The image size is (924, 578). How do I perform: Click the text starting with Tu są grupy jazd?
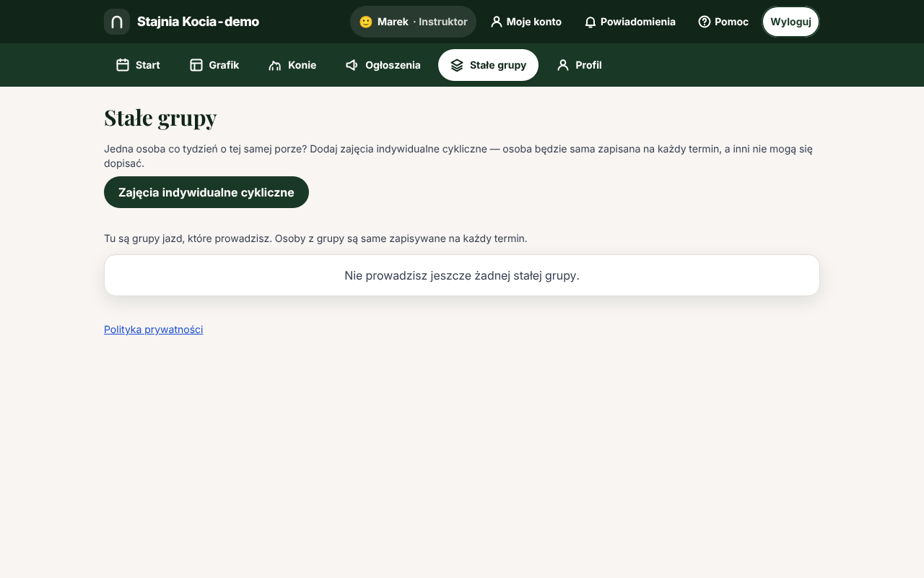coord(315,238)
